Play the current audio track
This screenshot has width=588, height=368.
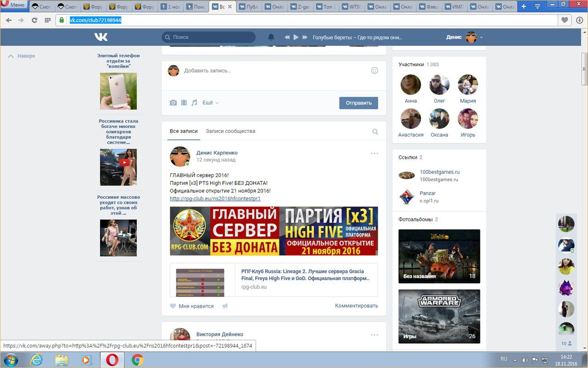(x=296, y=37)
